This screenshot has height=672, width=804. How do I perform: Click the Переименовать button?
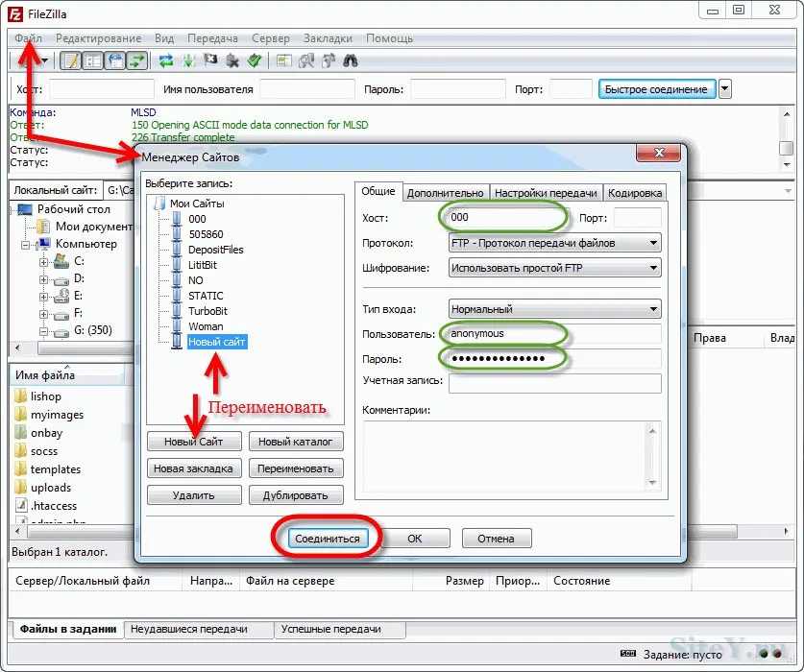point(295,468)
